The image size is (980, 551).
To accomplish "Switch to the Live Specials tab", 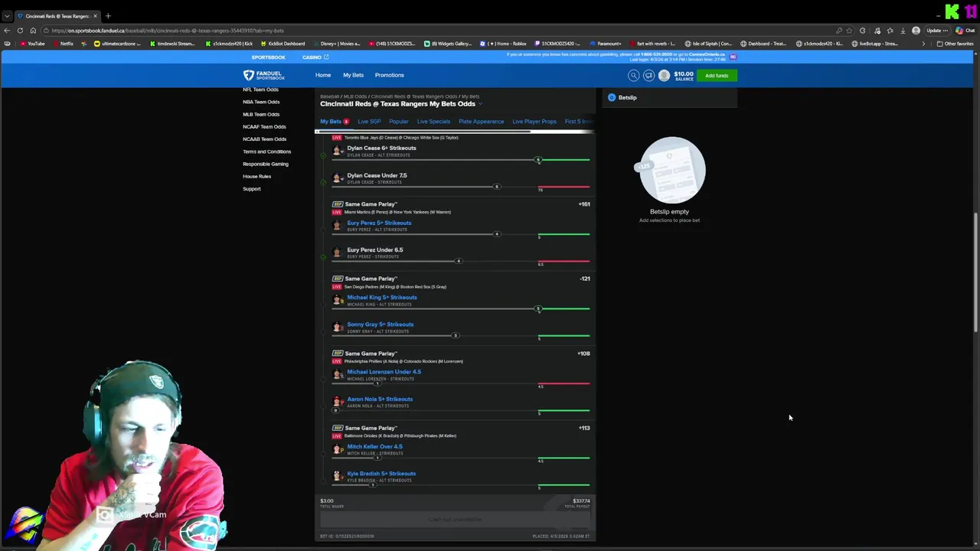I will point(433,122).
